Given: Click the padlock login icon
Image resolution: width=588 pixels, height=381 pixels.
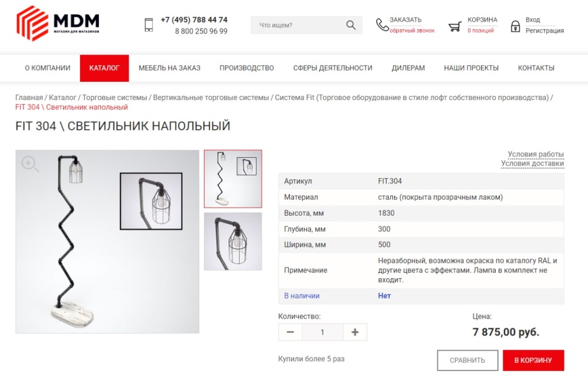Looking at the screenshot, I should click(x=515, y=26).
